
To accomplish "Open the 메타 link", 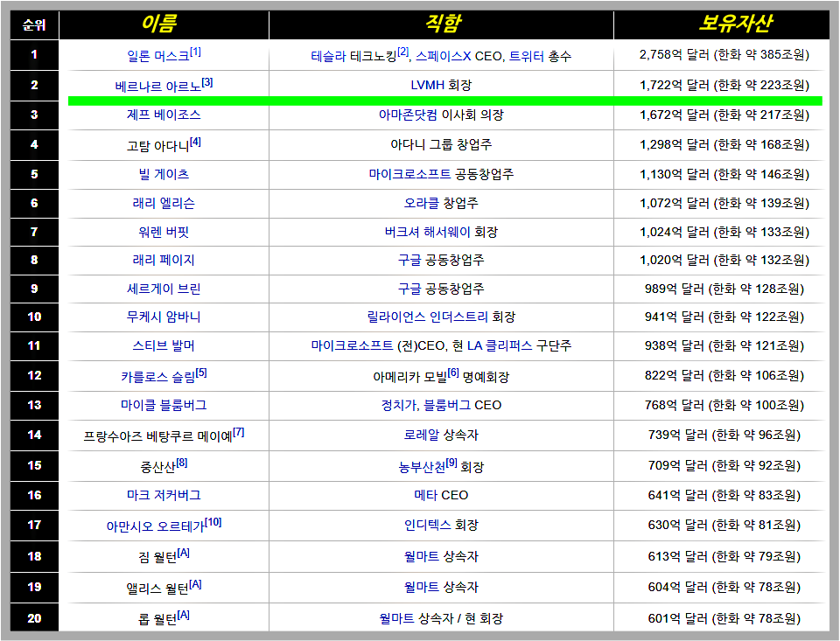I will 425,495.
